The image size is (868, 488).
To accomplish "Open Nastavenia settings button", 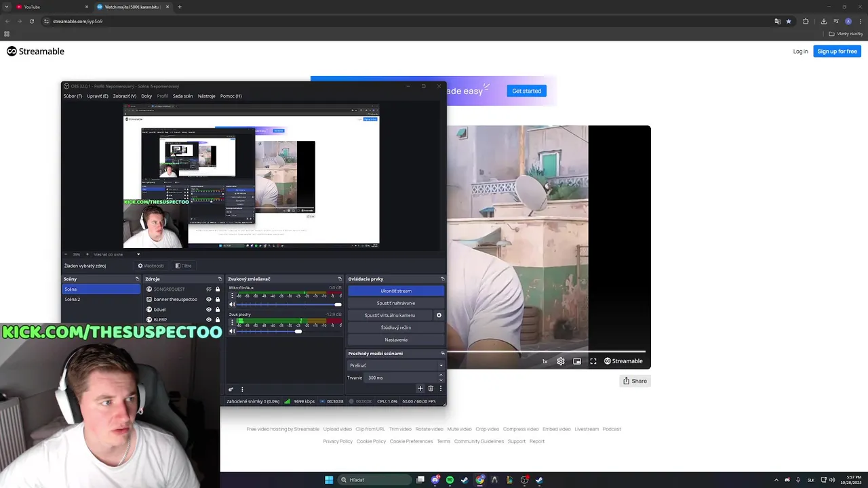I will coord(396,340).
